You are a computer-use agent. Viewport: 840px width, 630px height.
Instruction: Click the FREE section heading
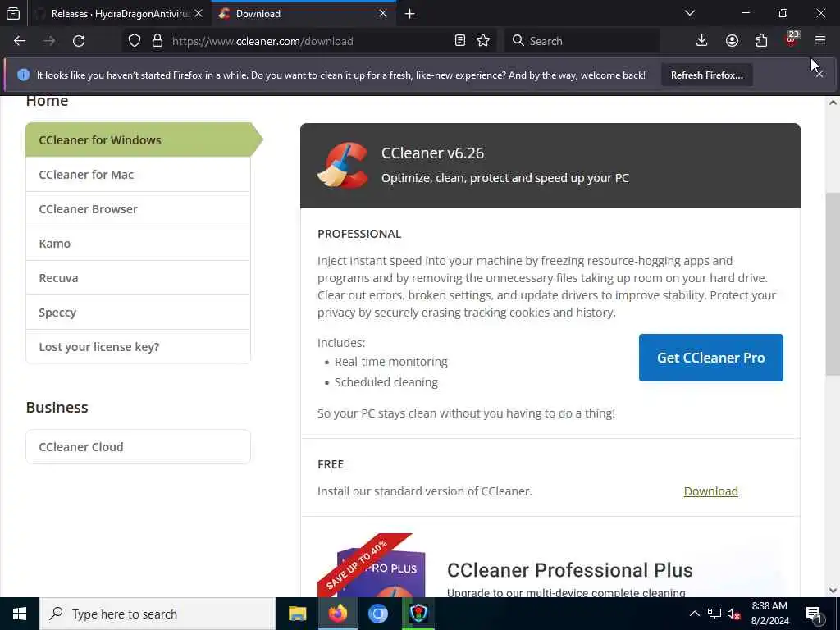[330, 464]
